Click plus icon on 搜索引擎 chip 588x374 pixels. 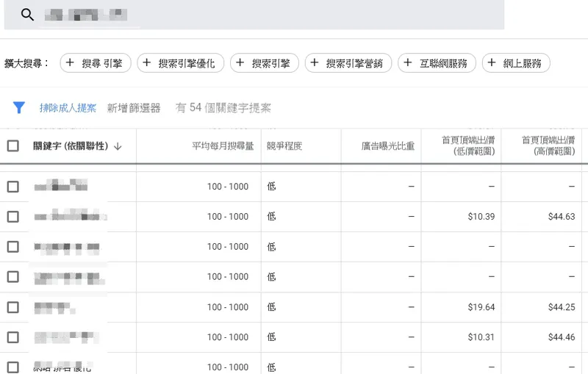click(240, 63)
